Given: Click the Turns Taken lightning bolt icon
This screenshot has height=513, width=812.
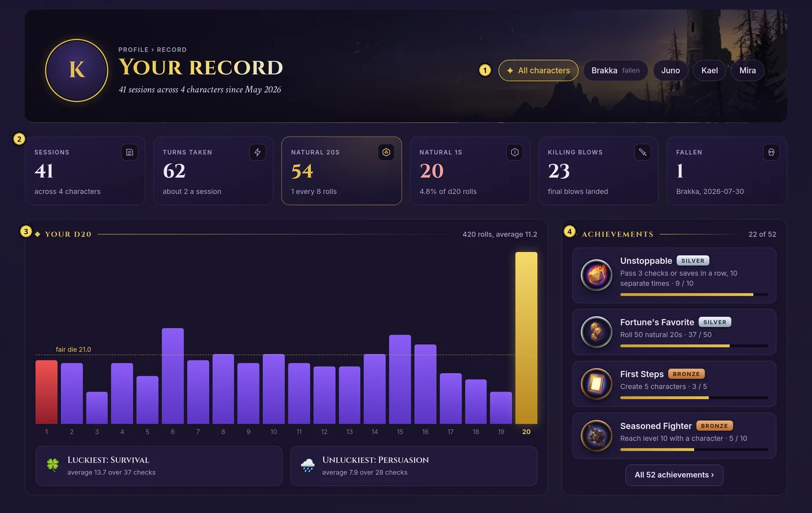Looking at the screenshot, I should pos(258,152).
